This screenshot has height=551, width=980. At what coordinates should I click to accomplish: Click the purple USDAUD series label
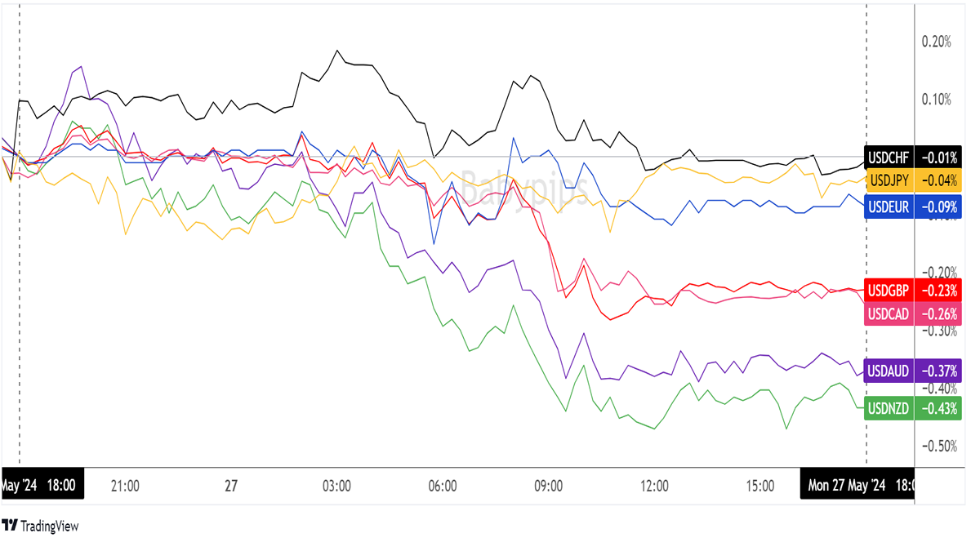tap(889, 369)
